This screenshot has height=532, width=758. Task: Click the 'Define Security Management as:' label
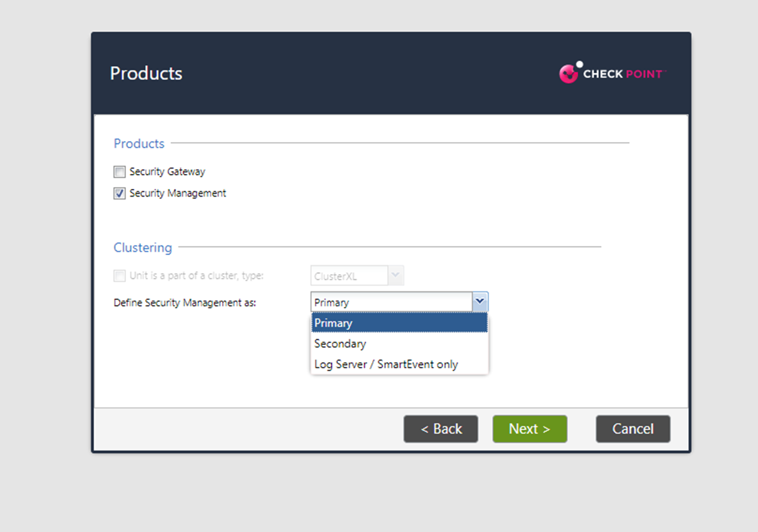(x=185, y=303)
